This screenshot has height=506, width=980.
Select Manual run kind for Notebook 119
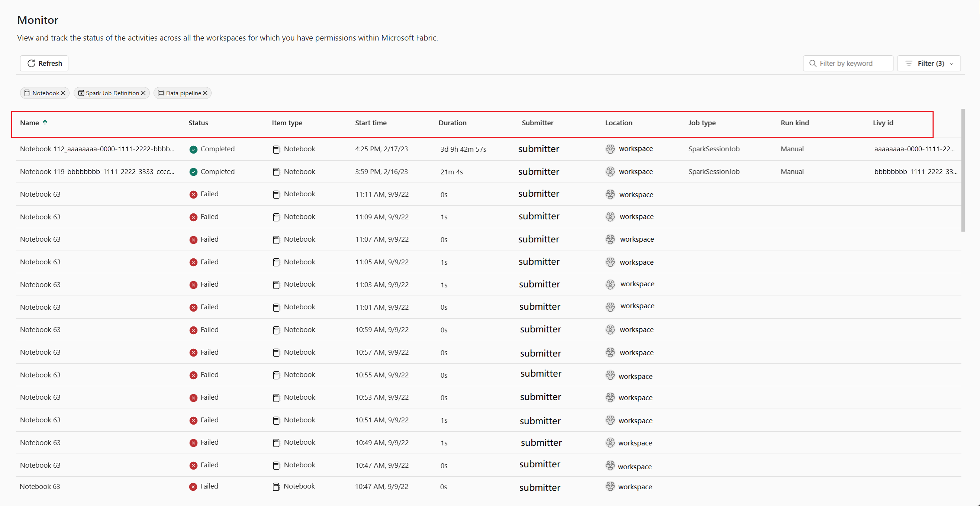click(792, 172)
